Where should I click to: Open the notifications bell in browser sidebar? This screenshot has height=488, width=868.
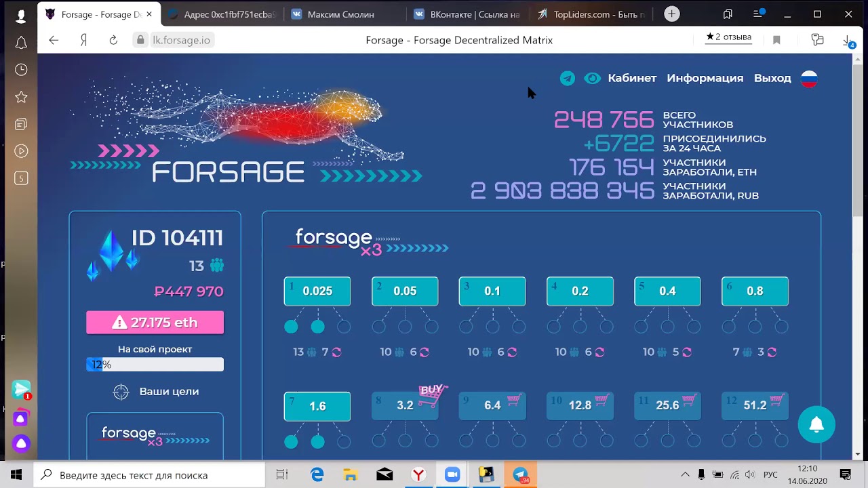[21, 43]
